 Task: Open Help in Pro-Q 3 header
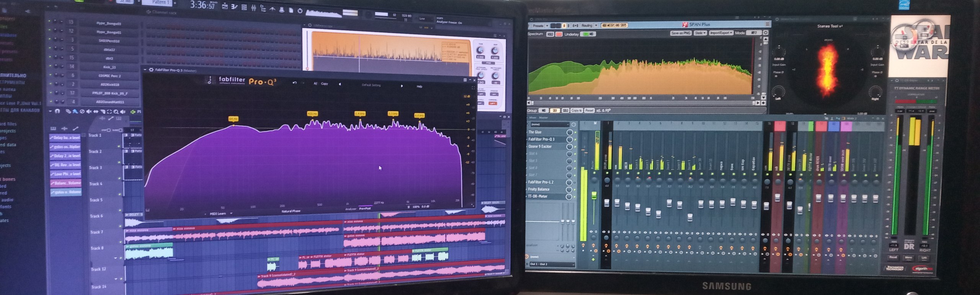pyautogui.click(x=419, y=86)
